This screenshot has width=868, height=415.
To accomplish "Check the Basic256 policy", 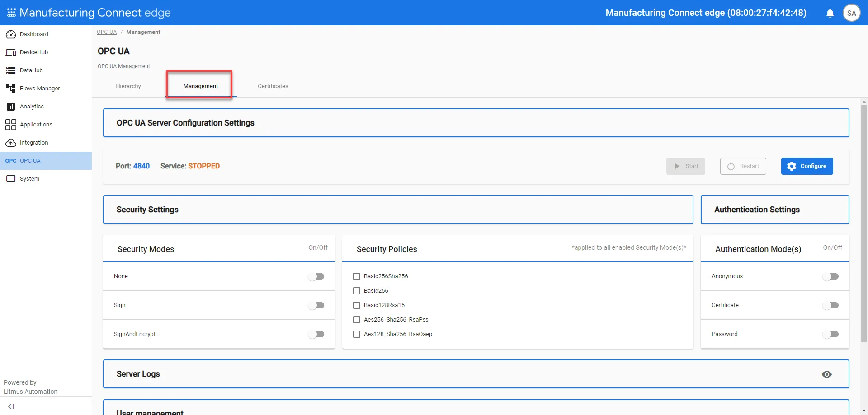I will [x=357, y=291].
